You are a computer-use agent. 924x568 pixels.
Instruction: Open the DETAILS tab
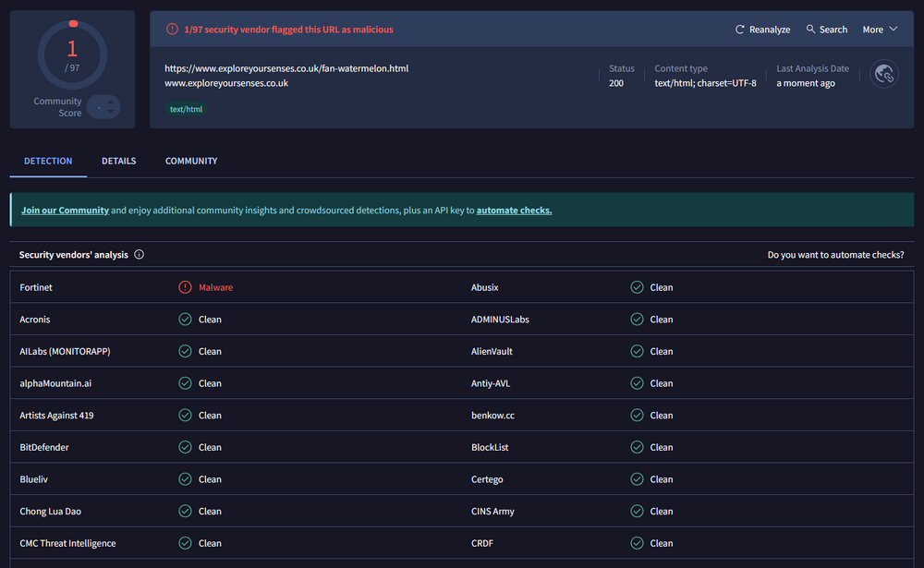(x=118, y=161)
